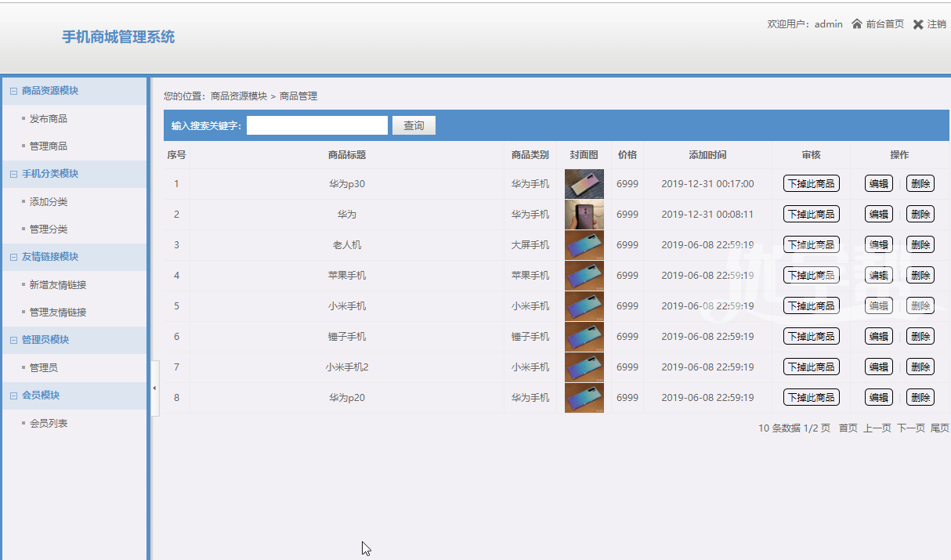This screenshot has height=560, width=951.
Task: Toggle the 会员模块 section icon
Action: pyautogui.click(x=13, y=396)
